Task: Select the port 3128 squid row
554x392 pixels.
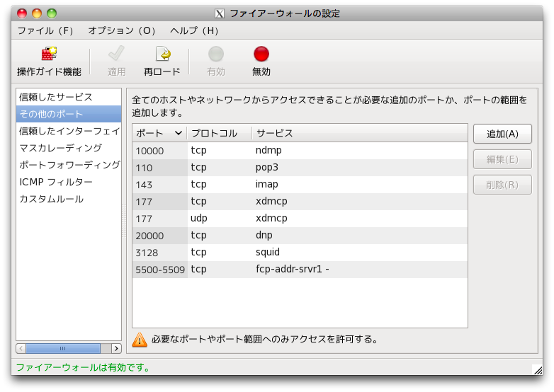Action: [299, 252]
